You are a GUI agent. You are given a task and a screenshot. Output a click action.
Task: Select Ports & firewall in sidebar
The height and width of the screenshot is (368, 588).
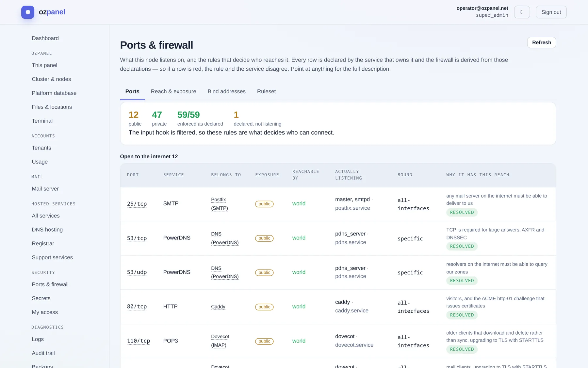coord(50,284)
